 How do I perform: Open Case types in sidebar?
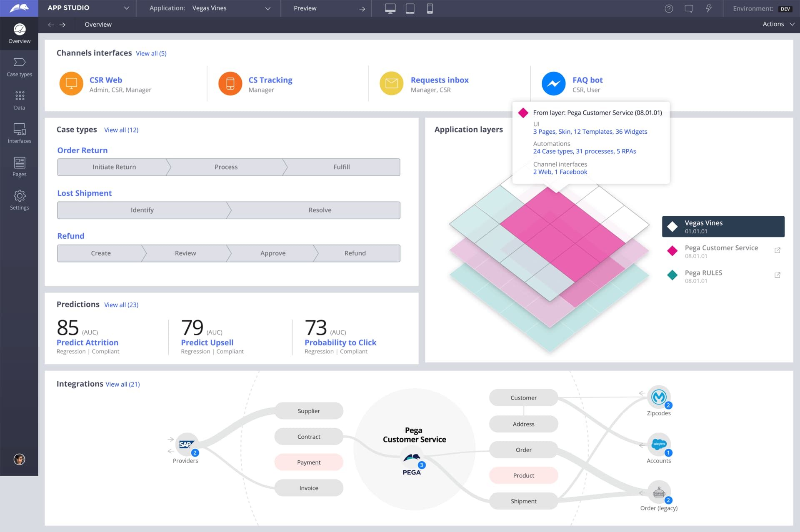click(19, 67)
